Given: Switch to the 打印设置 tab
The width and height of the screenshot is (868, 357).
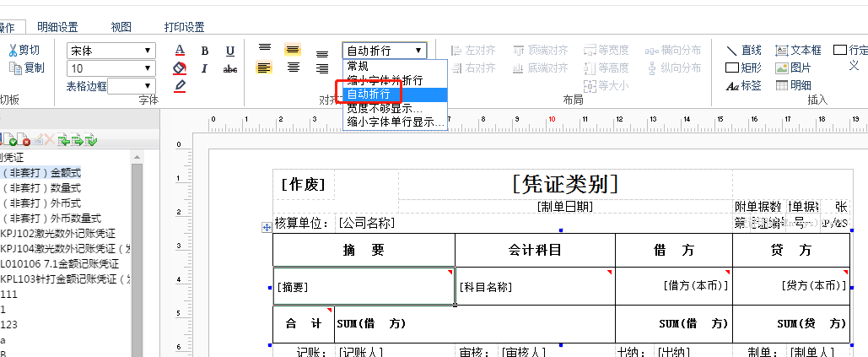Looking at the screenshot, I should tap(185, 26).
